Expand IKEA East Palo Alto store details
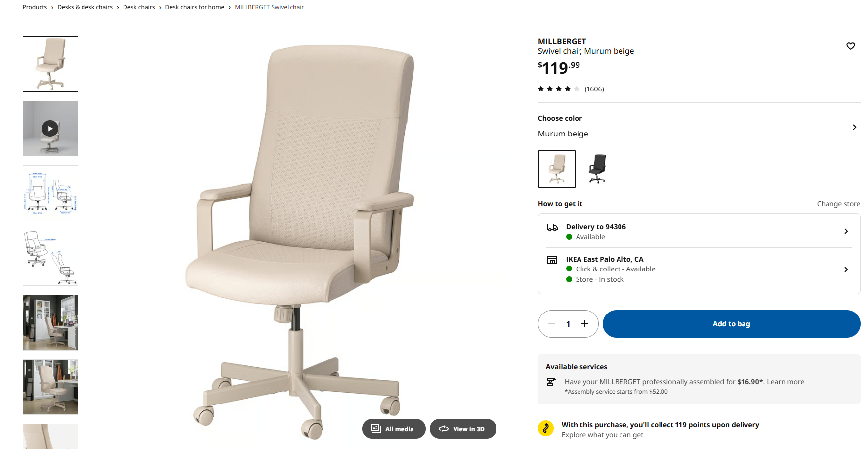This screenshot has width=868, height=449. click(699, 269)
